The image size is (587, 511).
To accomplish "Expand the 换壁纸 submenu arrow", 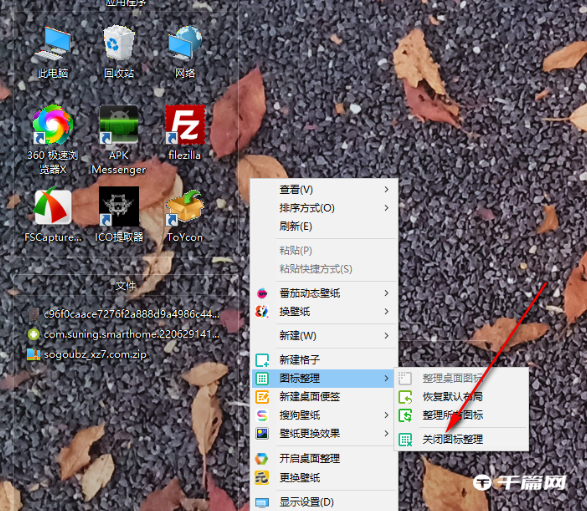I will coord(386,311).
